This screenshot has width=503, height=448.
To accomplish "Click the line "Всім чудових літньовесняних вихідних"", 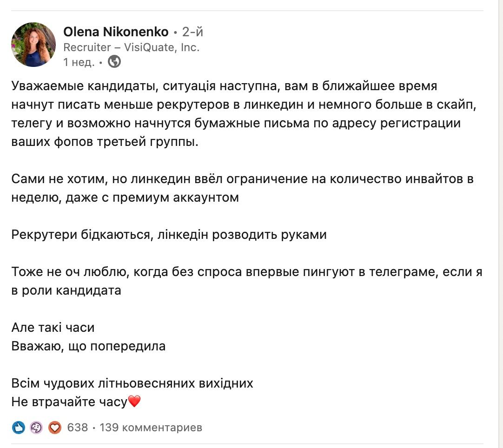I will tap(132, 383).
